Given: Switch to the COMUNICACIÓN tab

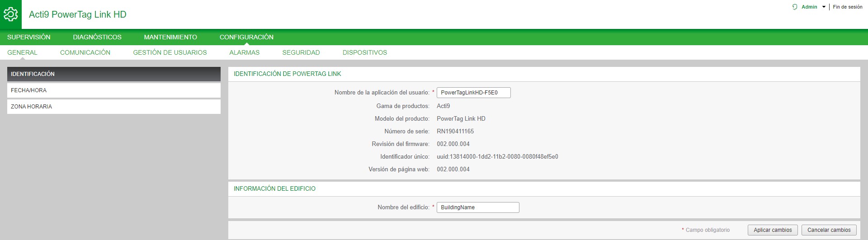Looking at the screenshot, I should pyautogui.click(x=85, y=52).
